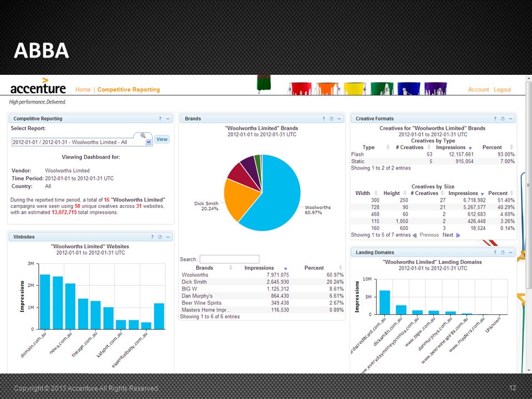Click Next in Creatives by Size pagination
The height and width of the screenshot is (399, 532).
click(448, 235)
